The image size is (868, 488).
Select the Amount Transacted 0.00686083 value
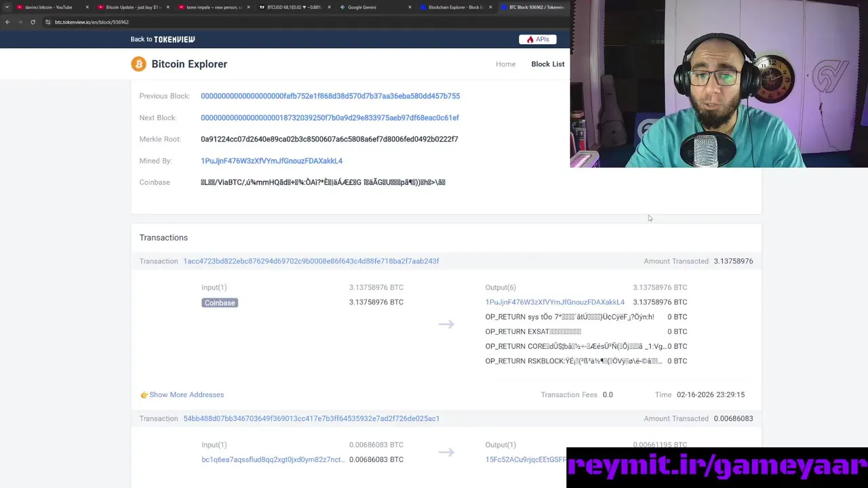pos(733,418)
